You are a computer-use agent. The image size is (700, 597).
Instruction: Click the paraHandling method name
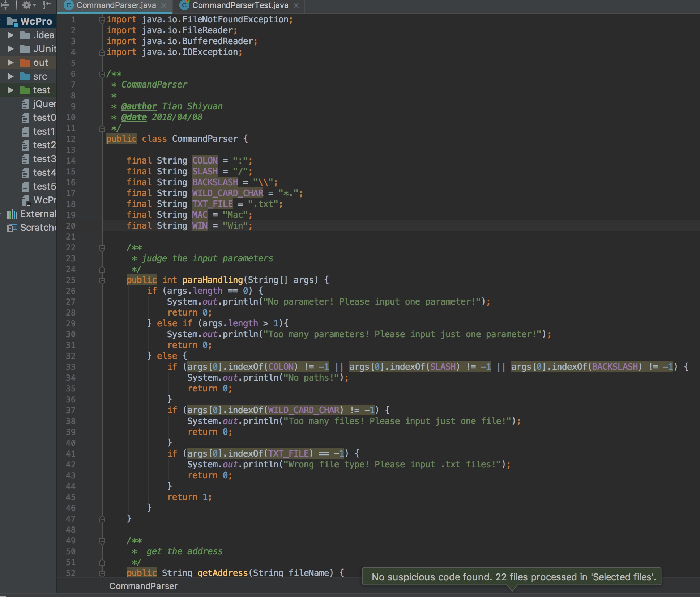(213, 280)
